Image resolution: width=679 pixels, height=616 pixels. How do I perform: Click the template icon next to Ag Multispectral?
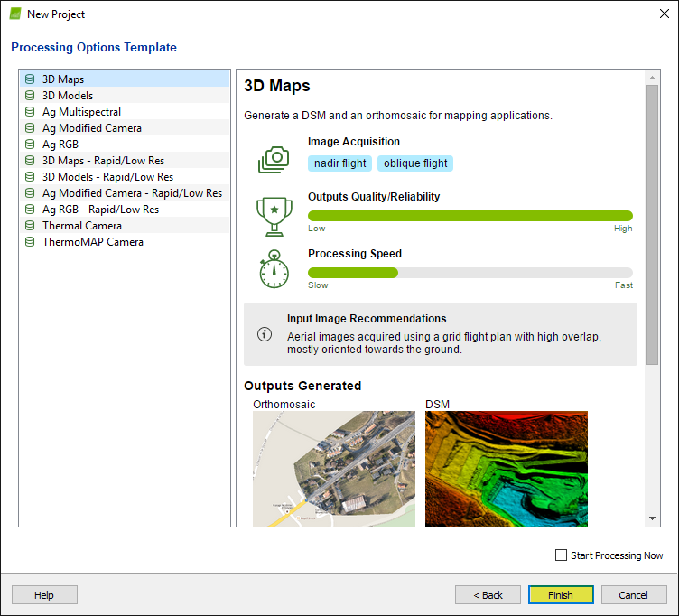30,112
